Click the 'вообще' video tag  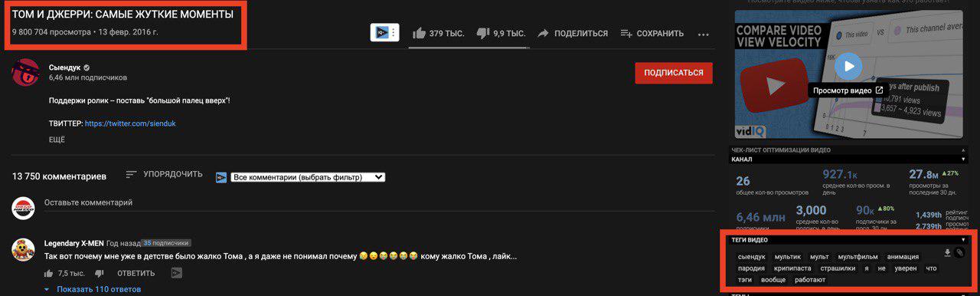tap(773, 280)
